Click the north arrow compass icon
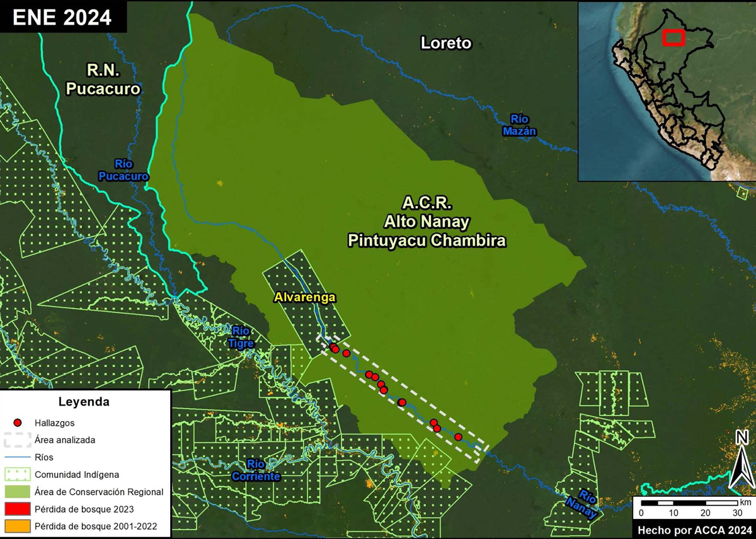Viewport: 756px width, 539px height. pyautogui.click(x=742, y=460)
